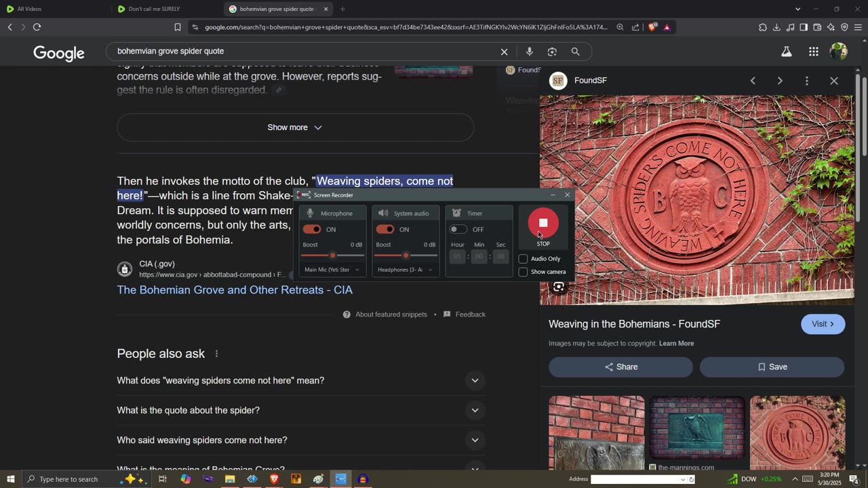Show next image in preview panel
The width and height of the screenshot is (868, 488).
click(x=780, y=81)
